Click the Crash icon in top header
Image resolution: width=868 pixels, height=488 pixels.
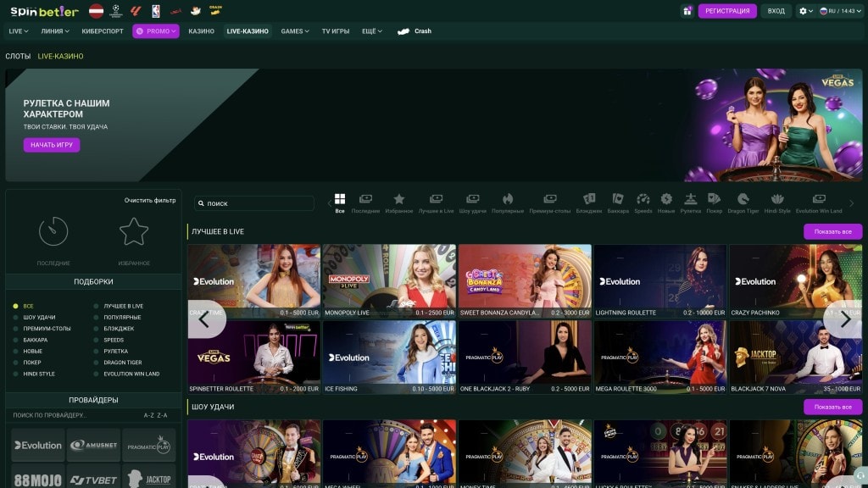[215, 10]
